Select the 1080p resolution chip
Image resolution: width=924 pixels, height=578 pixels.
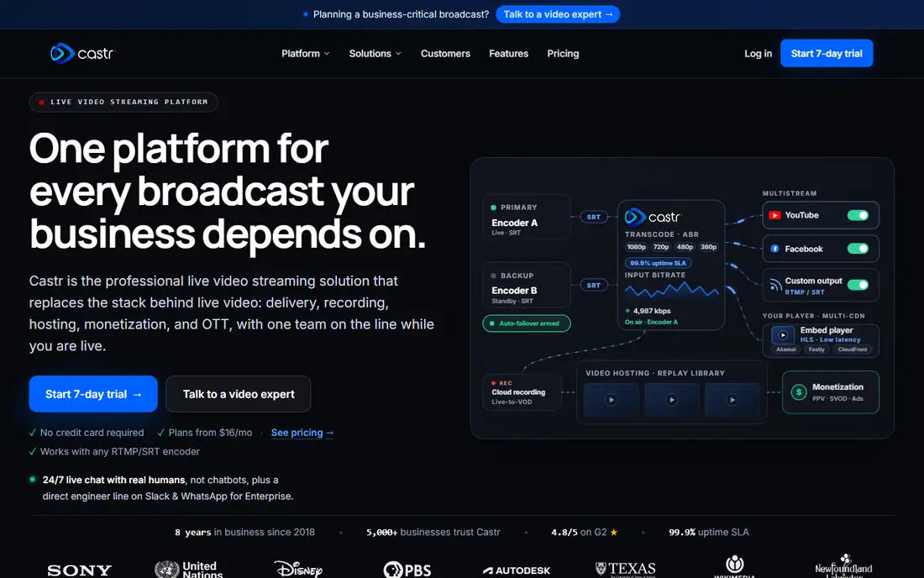(x=636, y=248)
